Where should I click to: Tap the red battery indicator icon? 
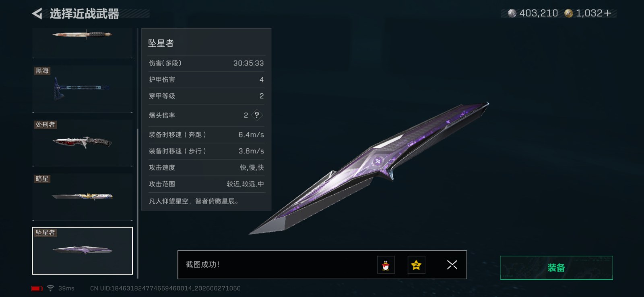tap(37, 289)
